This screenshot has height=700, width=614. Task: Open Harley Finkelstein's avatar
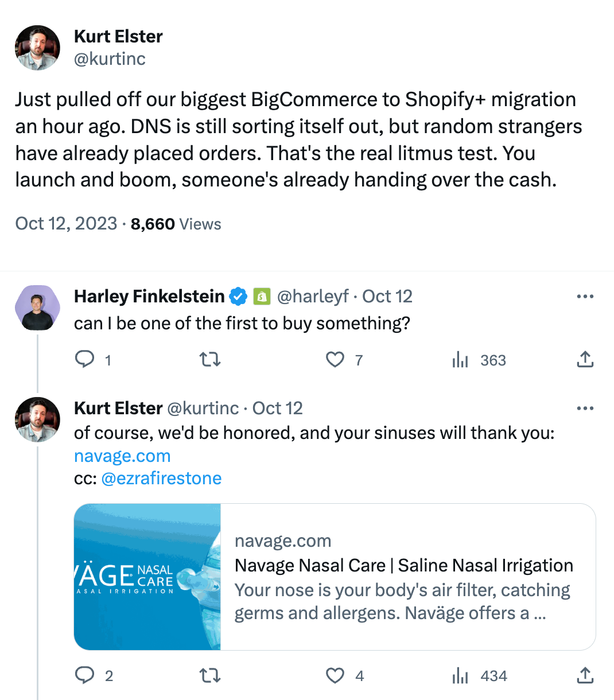[x=37, y=308]
